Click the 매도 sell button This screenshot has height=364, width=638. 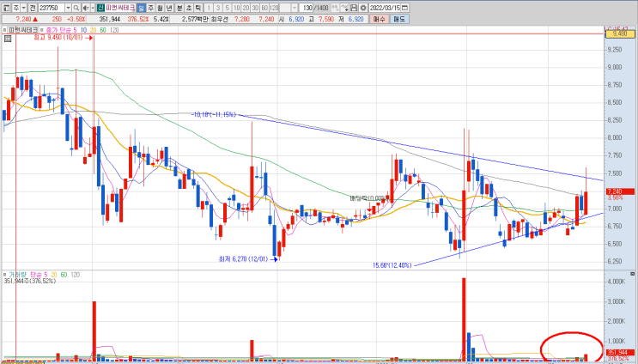pyautogui.click(x=399, y=19)
